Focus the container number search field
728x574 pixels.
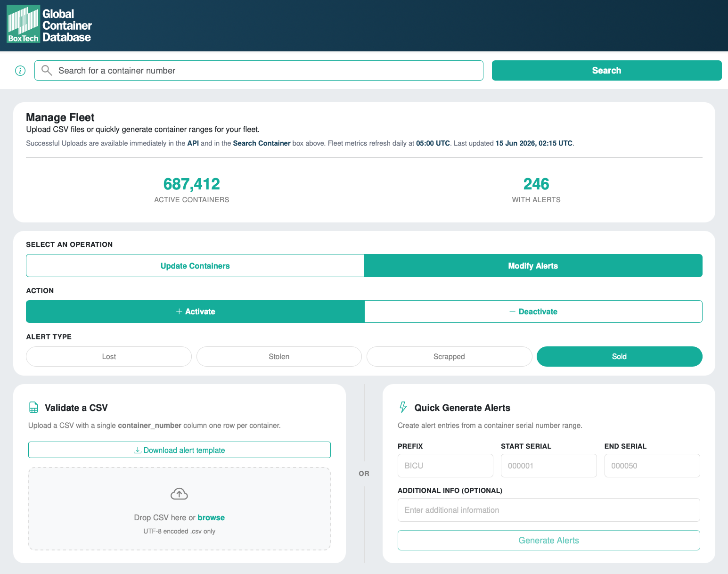(259, 70)
